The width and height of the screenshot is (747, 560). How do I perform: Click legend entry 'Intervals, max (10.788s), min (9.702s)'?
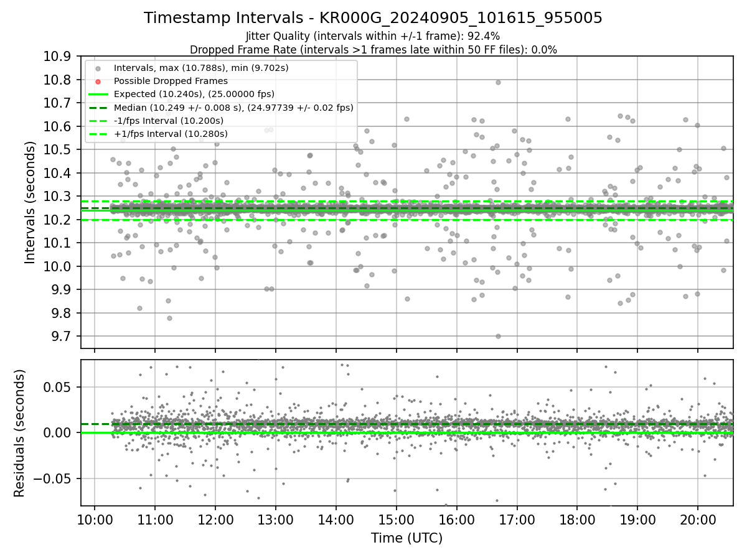tap(201, 68)
